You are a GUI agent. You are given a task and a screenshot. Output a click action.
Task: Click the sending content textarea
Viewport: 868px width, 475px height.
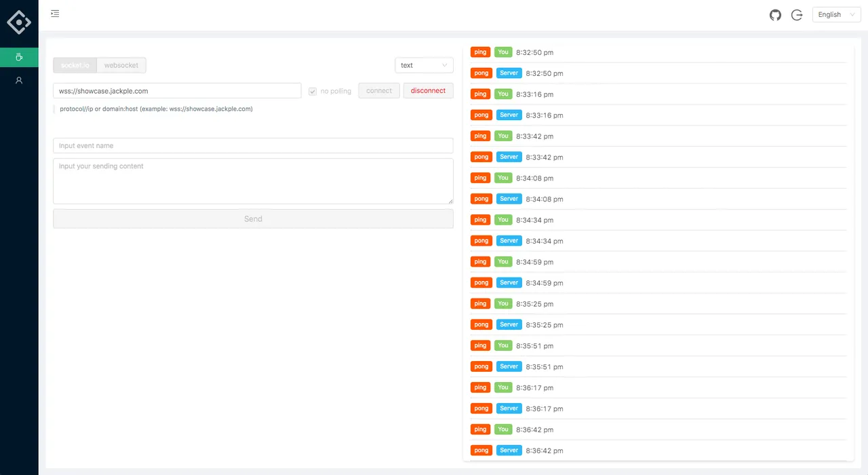tap(253, 181)
